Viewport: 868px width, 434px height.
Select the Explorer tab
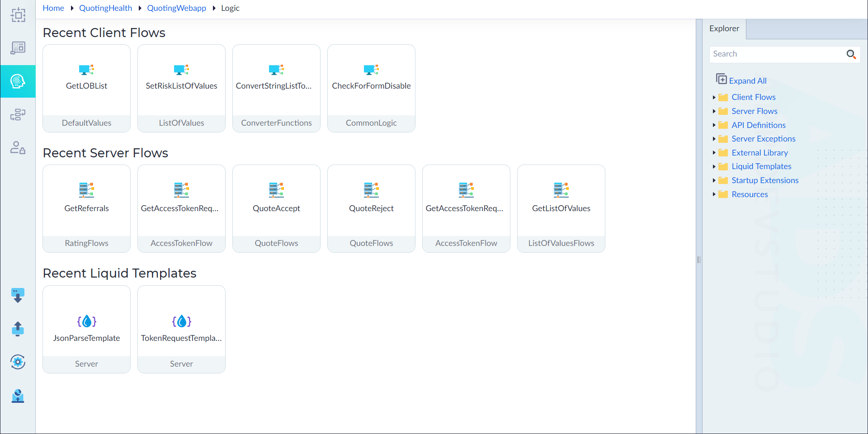[724, 28]
